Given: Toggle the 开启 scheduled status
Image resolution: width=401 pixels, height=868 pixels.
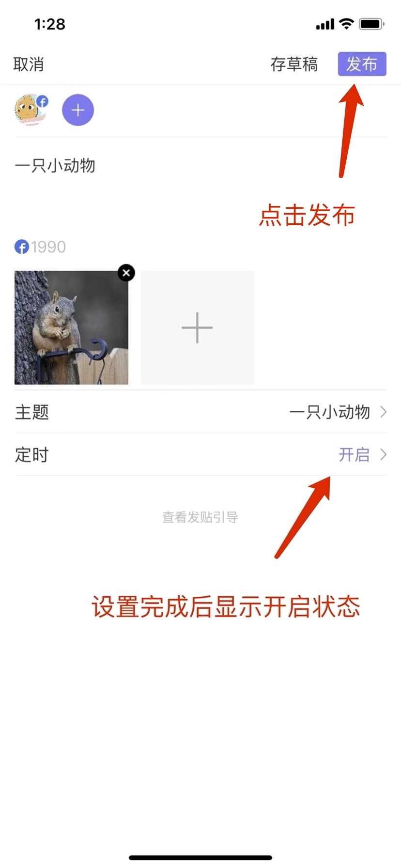Looking at the screenshot, I should click(354, 455).
